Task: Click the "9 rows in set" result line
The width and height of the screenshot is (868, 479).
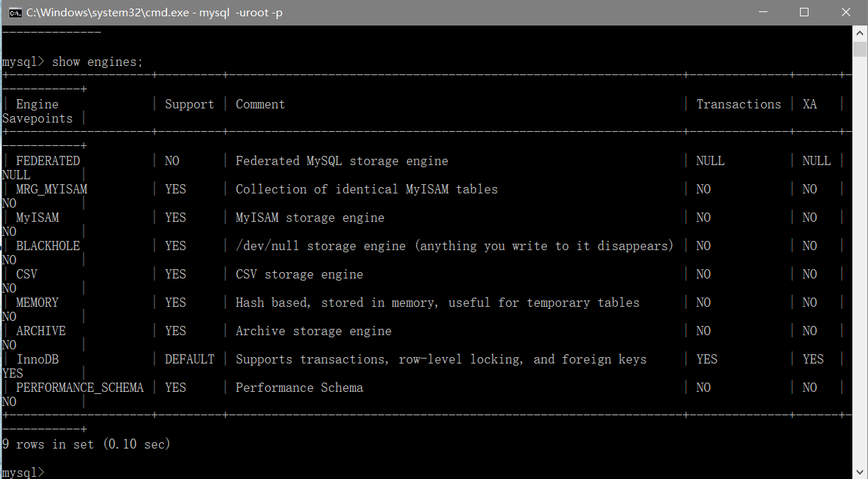Action: coord(86,444)
